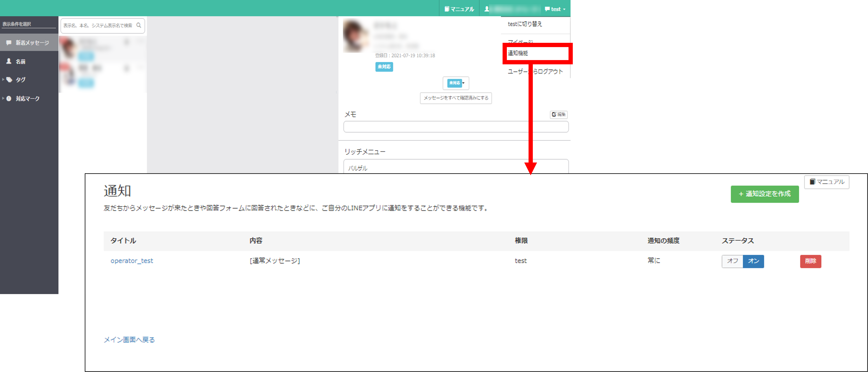Open the 未対応 status dropdown

point(456,83)
